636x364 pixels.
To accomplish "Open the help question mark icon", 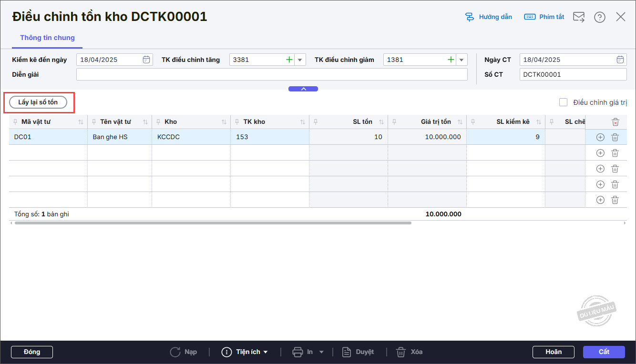I will coord(599,17).
